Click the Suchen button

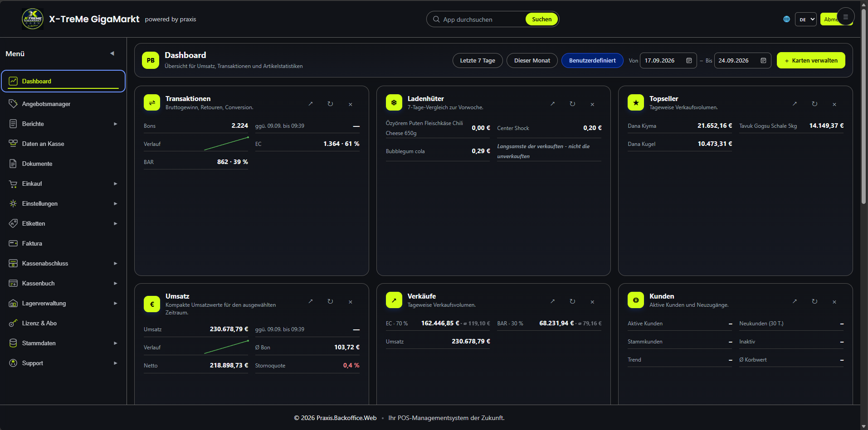click(x=541, y=19)
